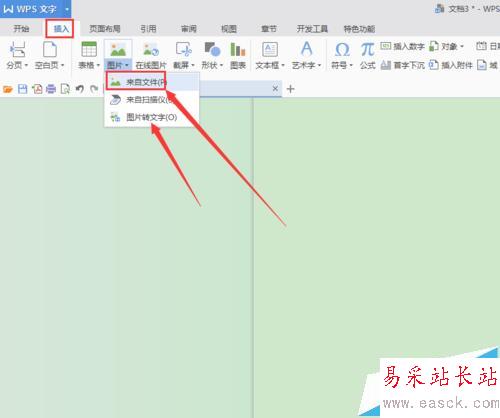The width and height of the screenshot is (500, 418).
Task: Switch to the 章节 tab
Action: pyautogui.click(x=269, y=29)
